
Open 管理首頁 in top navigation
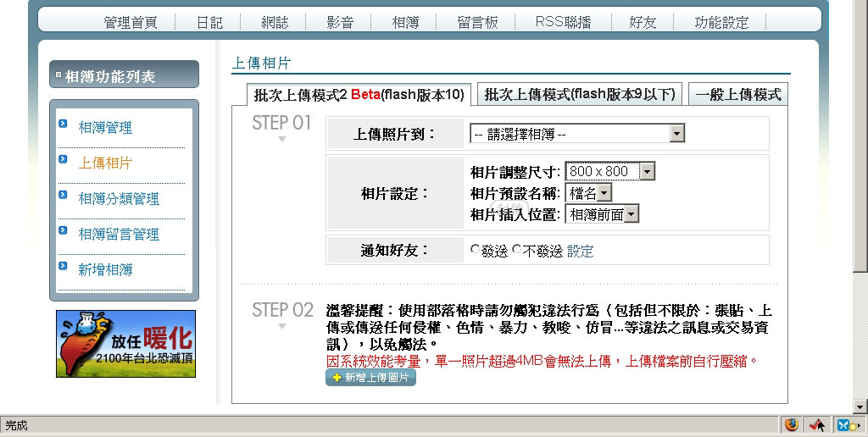[131, 23]
